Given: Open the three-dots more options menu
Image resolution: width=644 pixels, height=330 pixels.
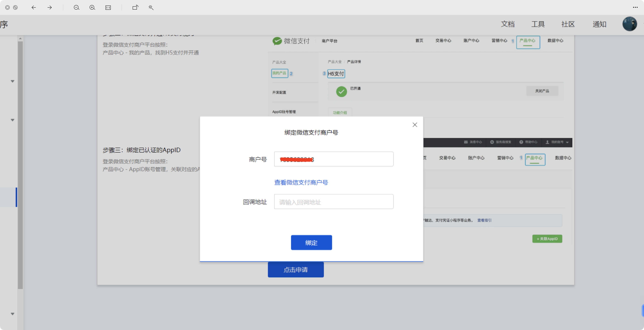Looking at the screenshot, I should pos(635,7).
